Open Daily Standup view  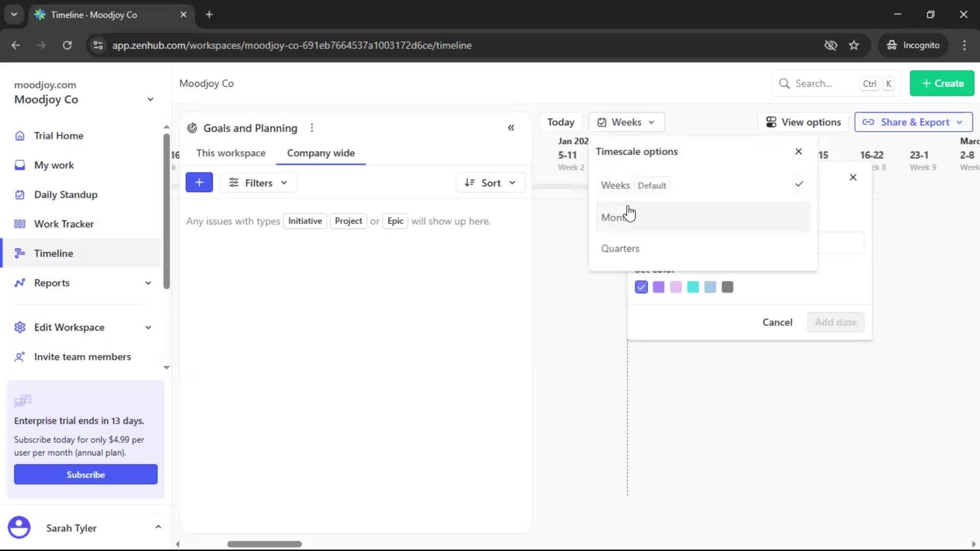pos(65,194)
